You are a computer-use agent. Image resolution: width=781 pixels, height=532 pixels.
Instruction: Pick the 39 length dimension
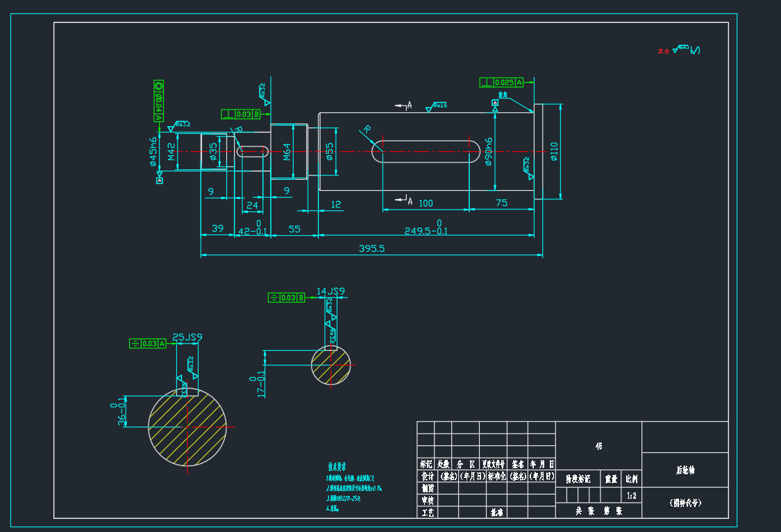click(x=218, y=228)
